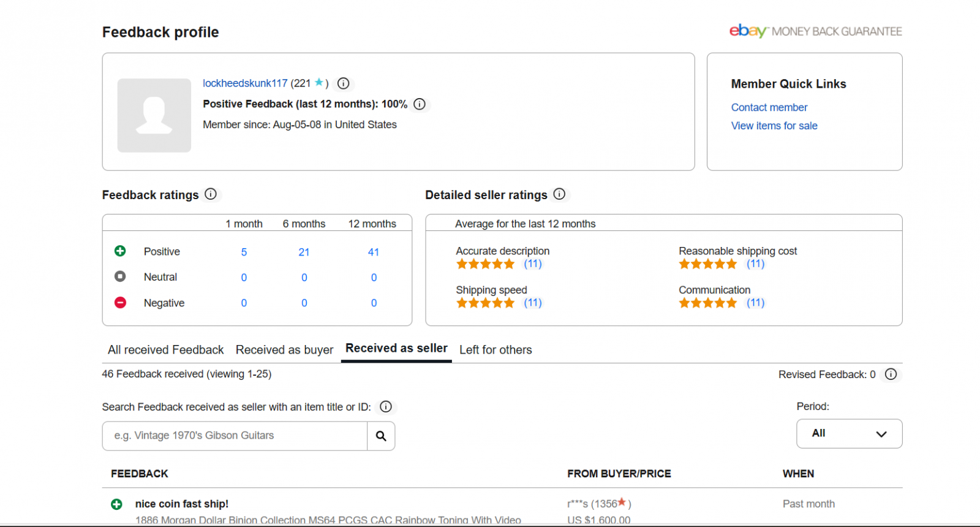980x527 pixels.
Task: Click the member profile avatar placeholder
Action: pos(154,115)
